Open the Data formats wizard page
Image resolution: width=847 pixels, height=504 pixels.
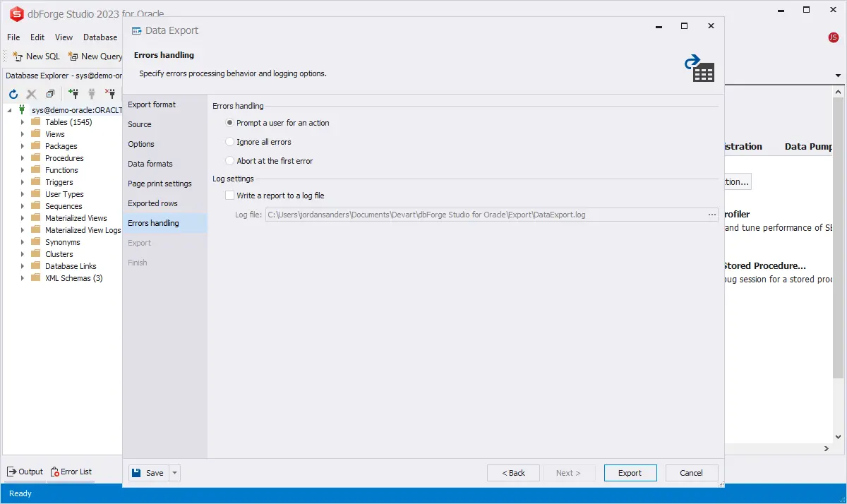[150, 164]
